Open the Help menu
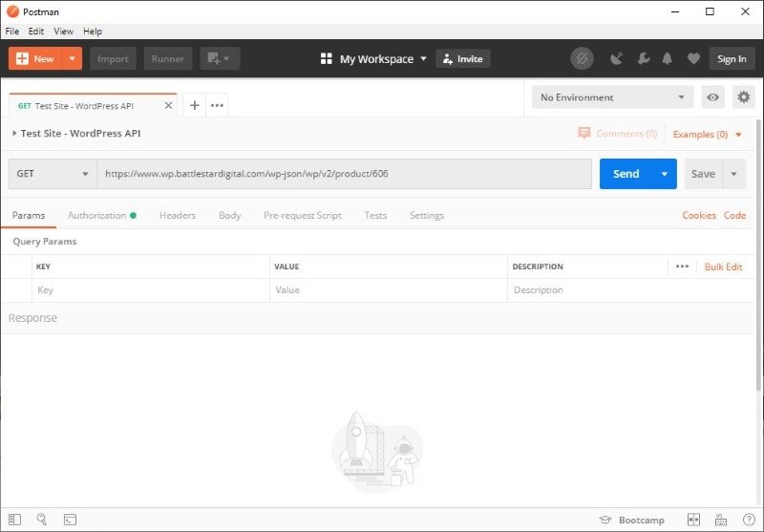This screenshot has width=764, height=532. [93, 32]
